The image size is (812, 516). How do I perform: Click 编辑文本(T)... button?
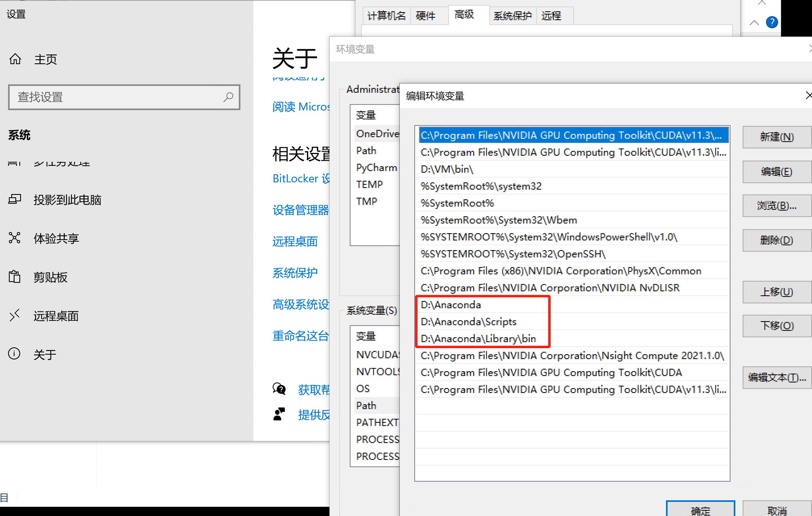coord(777,378)
